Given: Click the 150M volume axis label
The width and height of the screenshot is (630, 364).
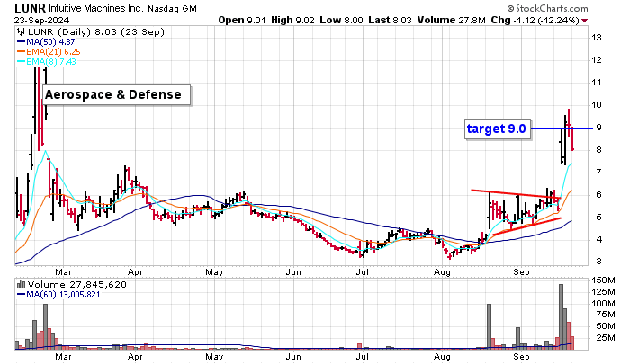Looking at the screenshot, I should [x=604, y=280].
